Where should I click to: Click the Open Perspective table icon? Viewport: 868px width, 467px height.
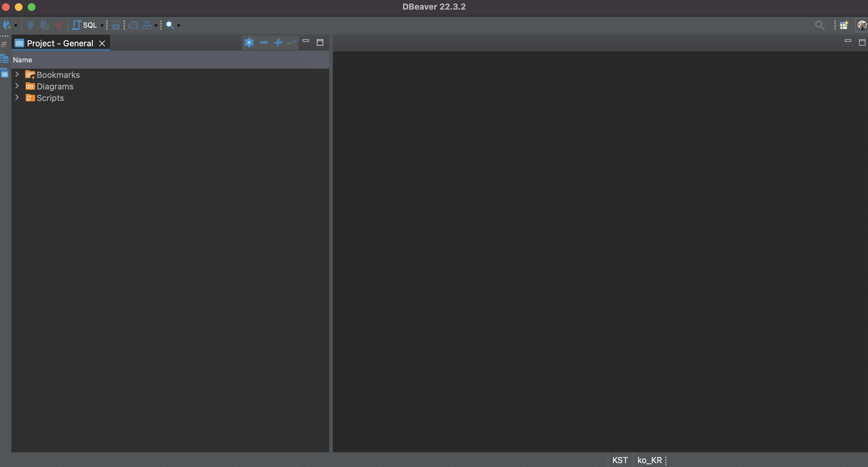coord(844,25)
